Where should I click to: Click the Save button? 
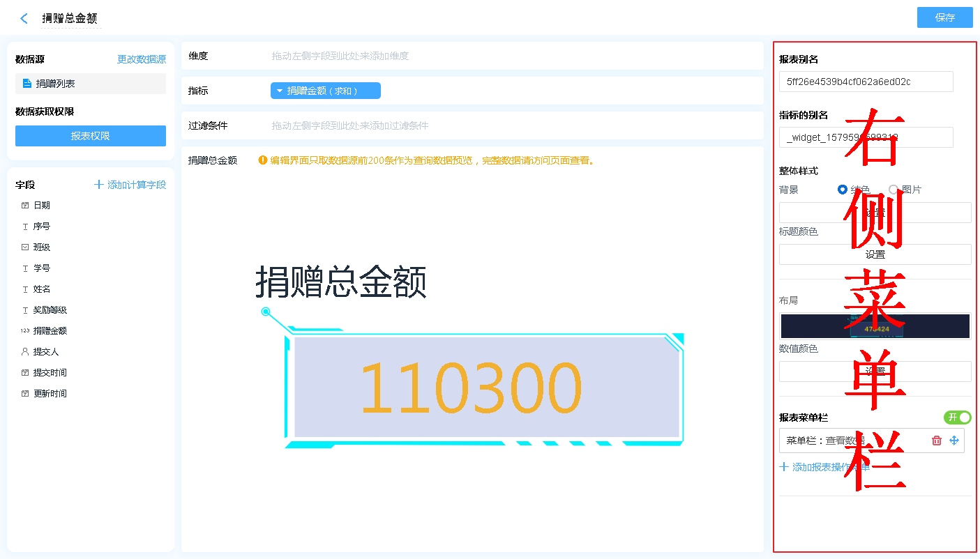(944, 18)
